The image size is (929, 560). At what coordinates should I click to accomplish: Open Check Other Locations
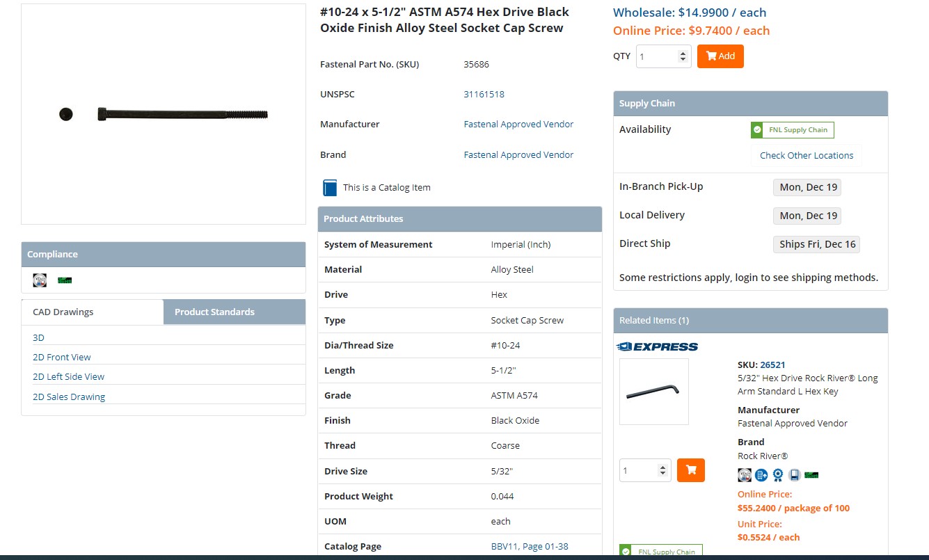coord(806,155)
